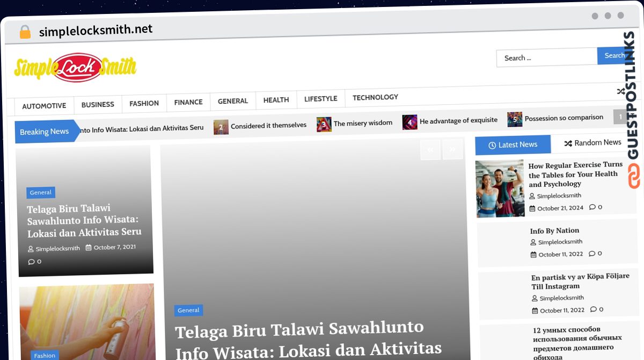Open the LIFESTYLE menu item
Image resolution: width=644 pixels, height=360 pixels.
[321, 99]
